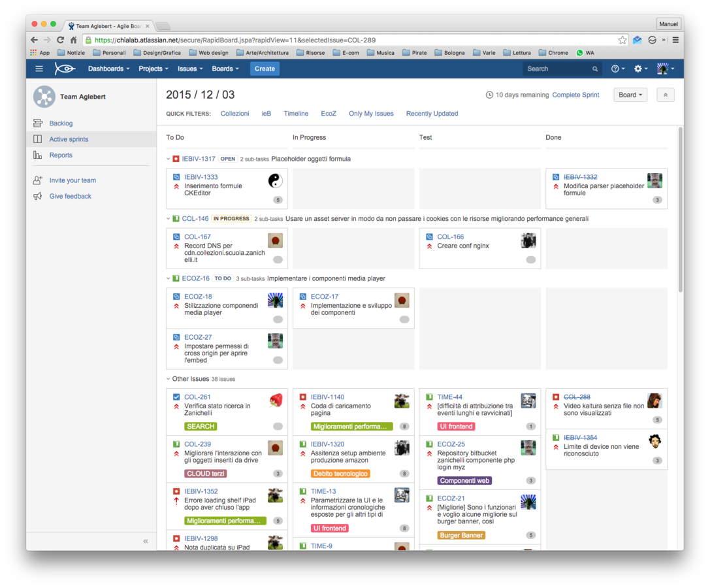Click the Jira fish logo icon
The image size is (710, 588).
65,69
